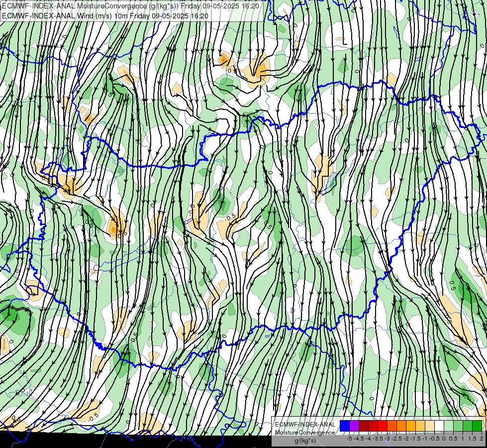Click the -2 legend scale value
The height and width of the screenshot is (448, 487).
tap(406, 439)
